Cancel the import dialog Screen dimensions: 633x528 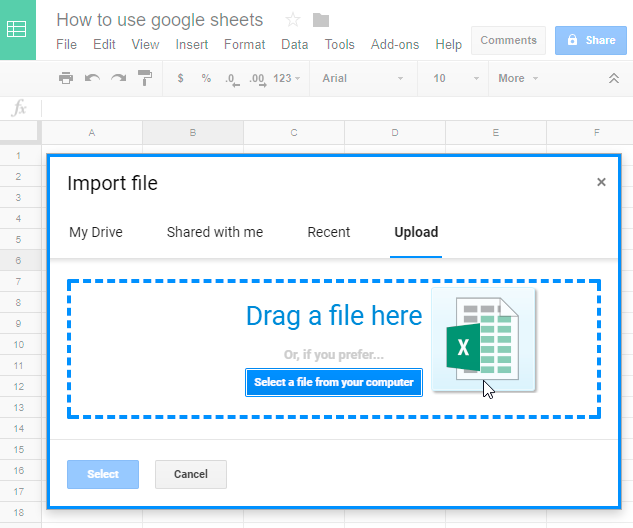tap(191, 474)
